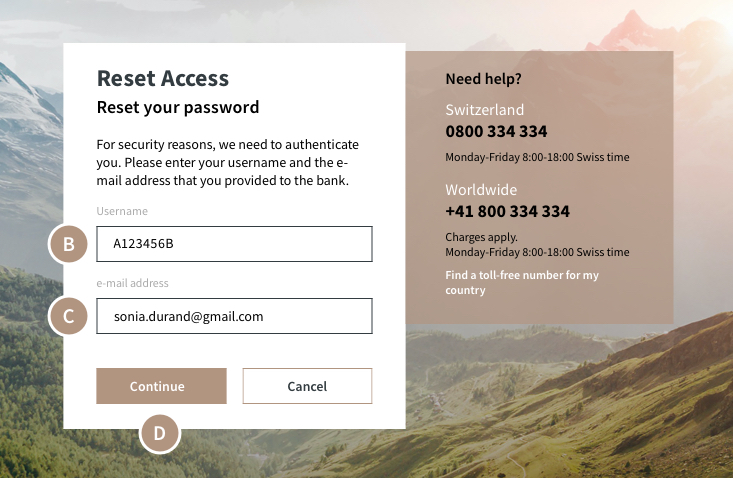Click into the e-mail address input field
The width and height of the screenshot is (733, 478).
[x=234, y=316]
